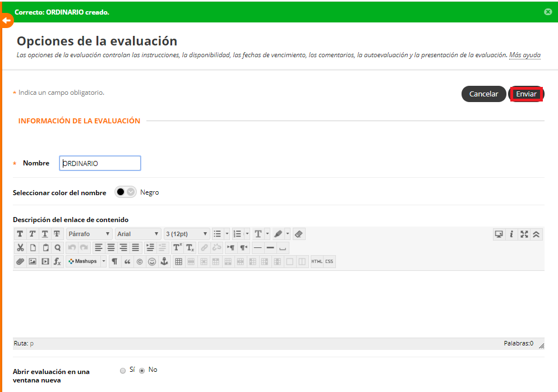This screenshot has height=392, width=558.
Task: Click the Nombre text field
Action: [x=100, y=163]
